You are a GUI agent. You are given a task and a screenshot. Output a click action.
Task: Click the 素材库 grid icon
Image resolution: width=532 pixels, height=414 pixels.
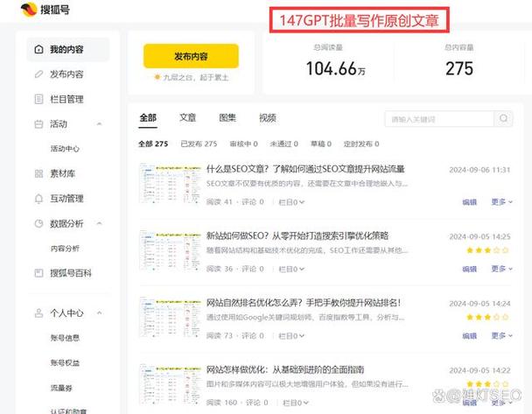(x=38, y=174)
